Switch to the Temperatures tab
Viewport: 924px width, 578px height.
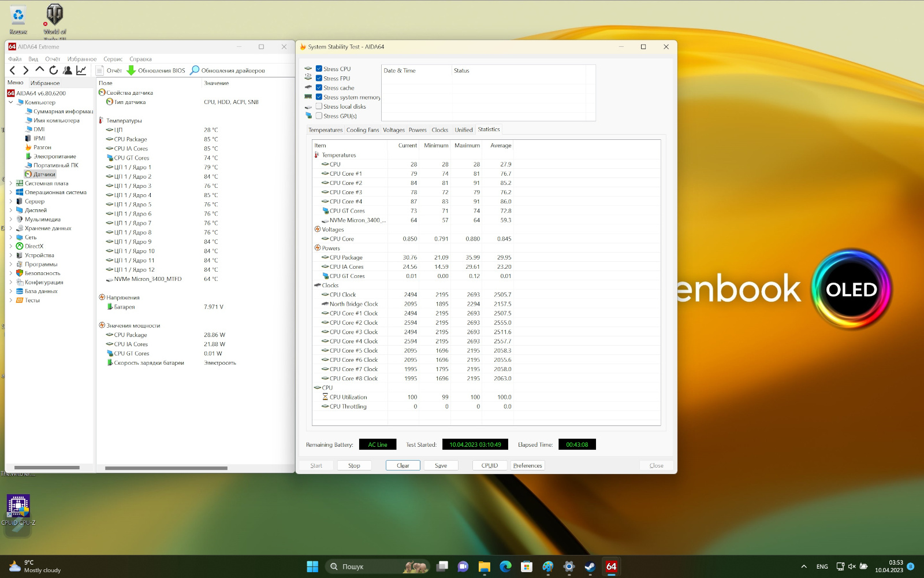coord(325,130)
